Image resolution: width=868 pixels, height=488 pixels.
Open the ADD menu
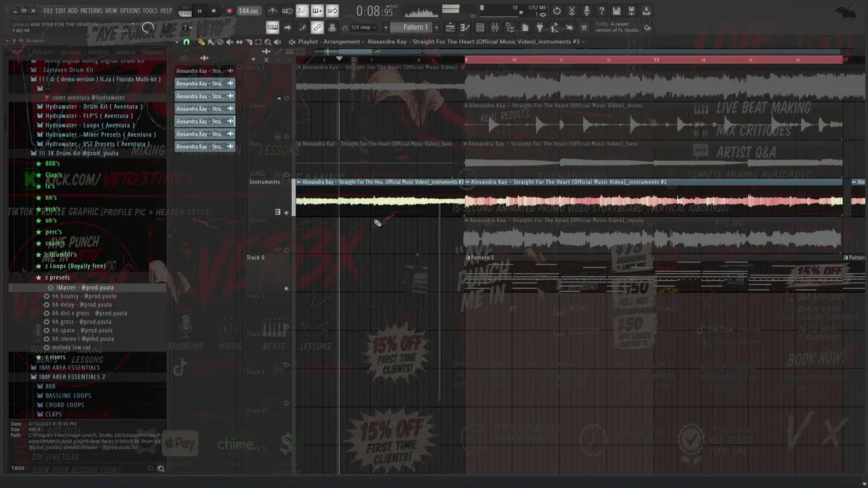click(x=73, y=11)
